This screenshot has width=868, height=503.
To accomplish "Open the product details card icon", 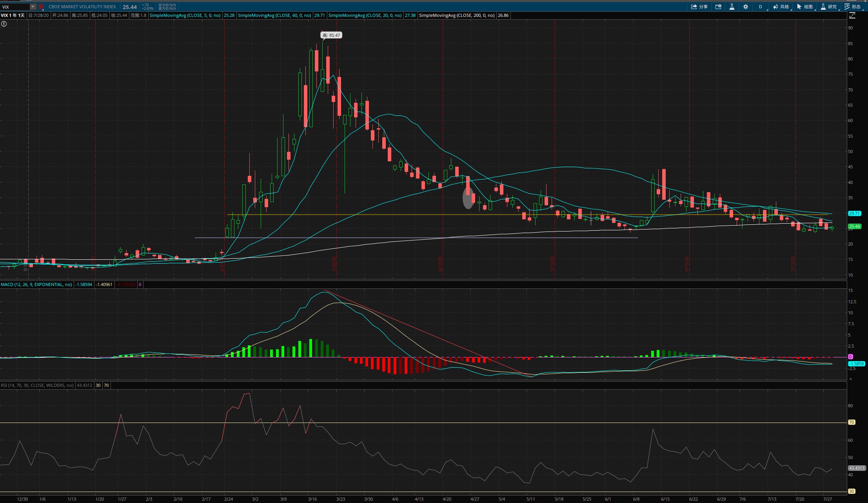I will (718, 7).
